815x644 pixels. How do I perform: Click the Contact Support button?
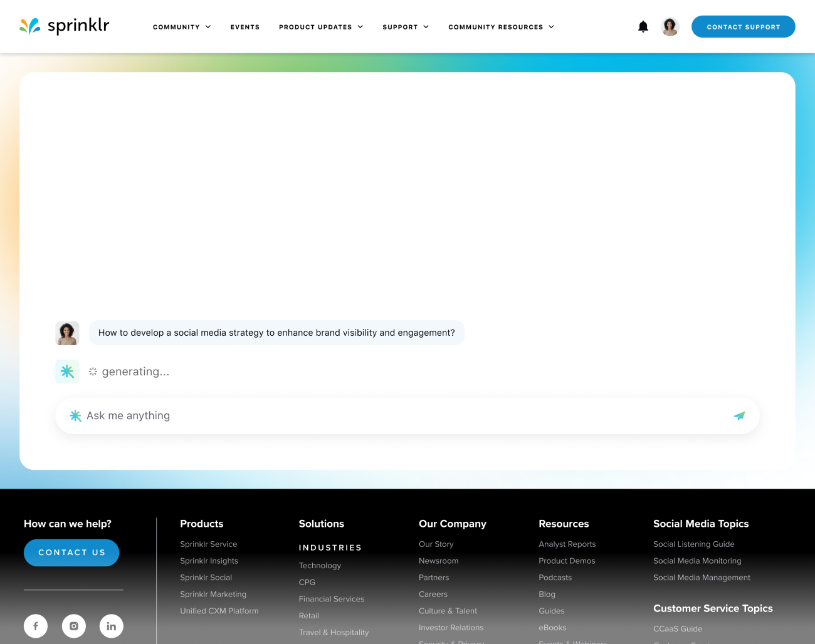click(743, 27)
